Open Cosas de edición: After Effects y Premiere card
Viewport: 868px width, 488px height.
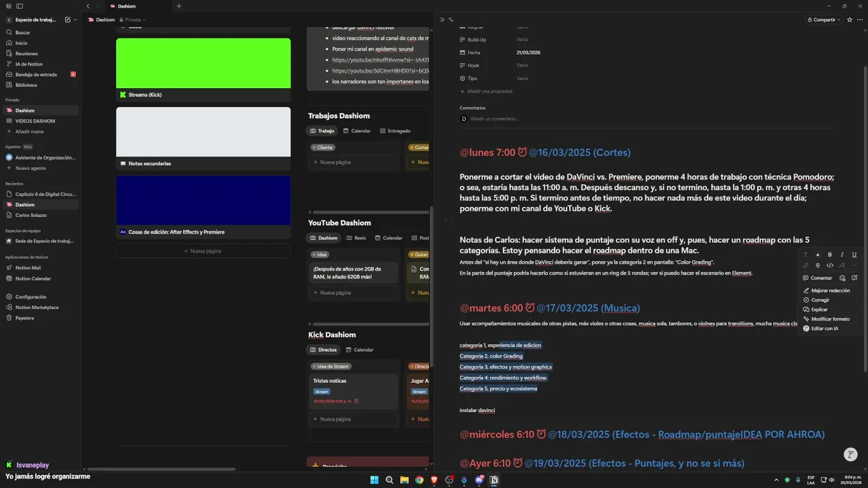[203, 207]
